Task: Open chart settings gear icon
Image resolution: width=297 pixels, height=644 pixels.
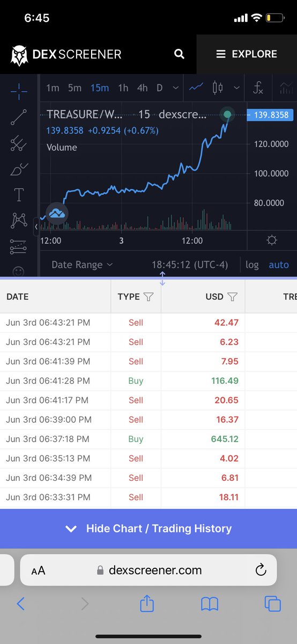Action: (x=272, y=240)
